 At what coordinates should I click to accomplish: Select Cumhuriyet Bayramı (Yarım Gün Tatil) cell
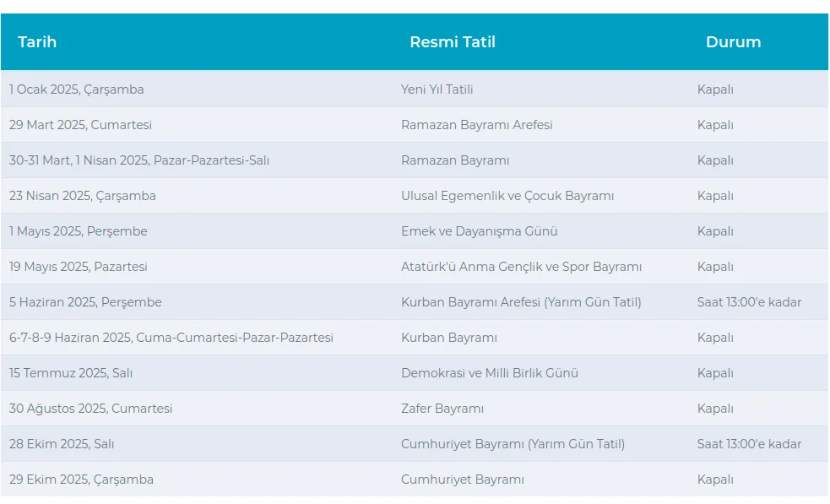coord(513,444)
